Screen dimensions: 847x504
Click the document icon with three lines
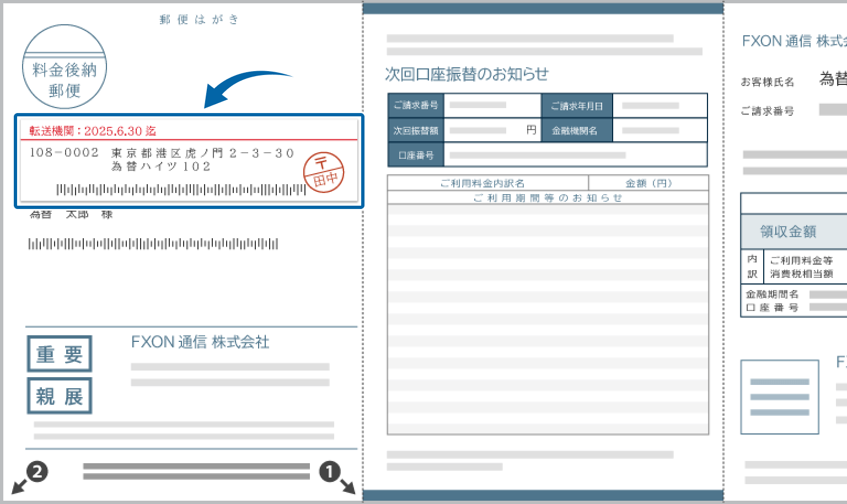tap(780, 397)
